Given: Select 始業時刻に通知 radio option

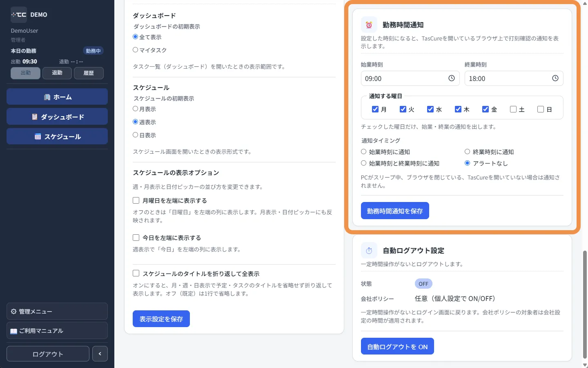Looking at the screenshot, I should pos(364,152).
